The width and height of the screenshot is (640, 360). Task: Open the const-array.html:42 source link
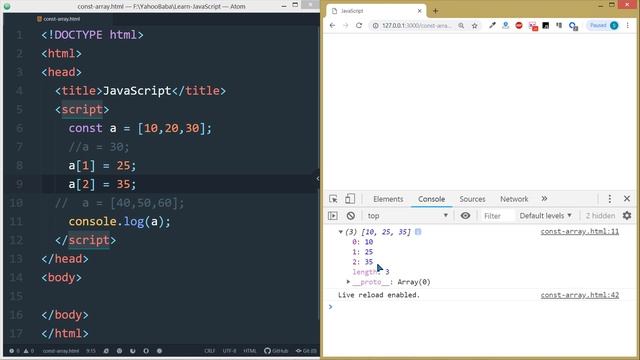click(x=580, y=295)
